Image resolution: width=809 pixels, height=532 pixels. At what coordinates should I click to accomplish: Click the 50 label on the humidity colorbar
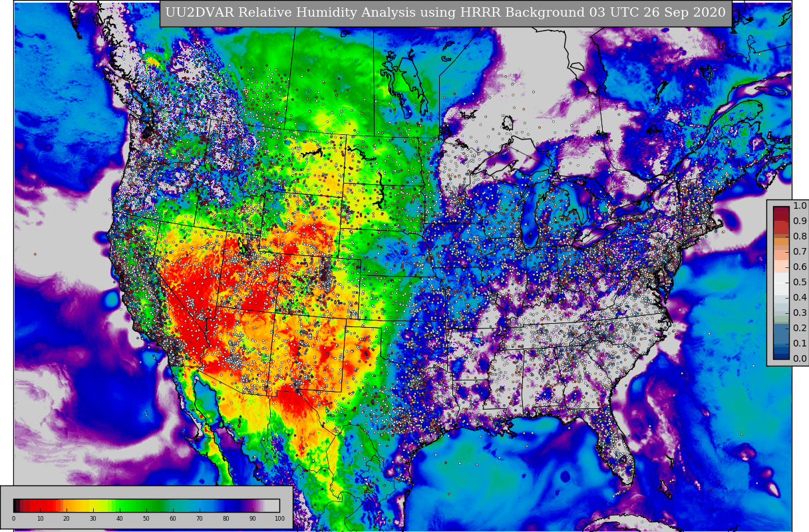pos(146,519)
